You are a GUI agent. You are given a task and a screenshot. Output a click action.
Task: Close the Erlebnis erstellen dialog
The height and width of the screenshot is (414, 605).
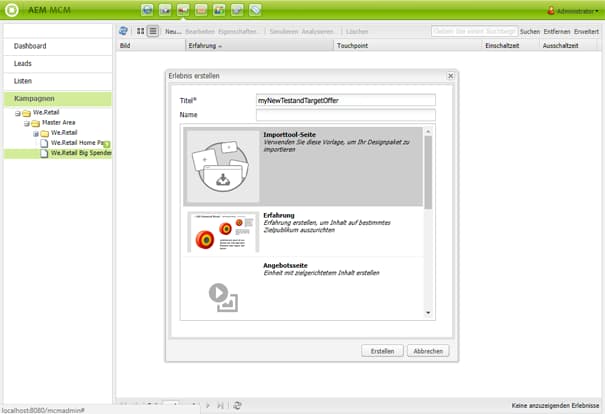click(450, 76)
